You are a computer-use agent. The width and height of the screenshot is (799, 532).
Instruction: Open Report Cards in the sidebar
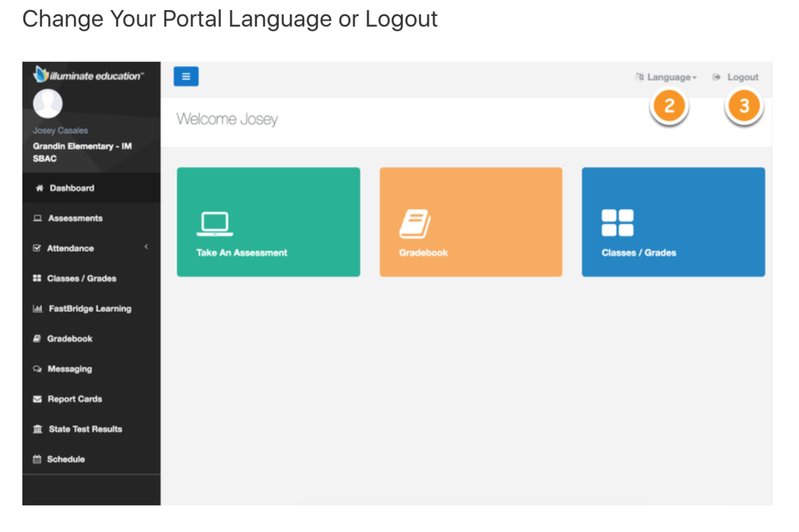pyautogui.click(x=91, y=399)
